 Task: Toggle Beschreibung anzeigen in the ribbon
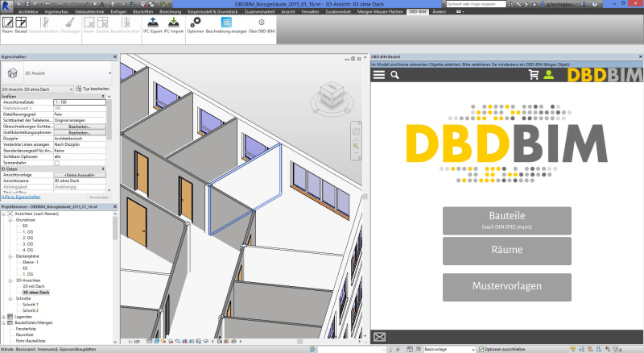[x=226, y=25]
